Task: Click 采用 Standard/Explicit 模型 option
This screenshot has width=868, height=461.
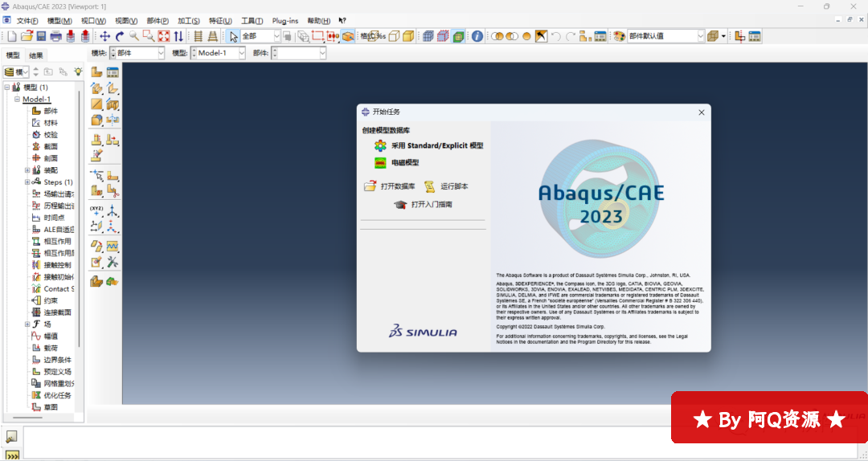Action: tap(436, 146)
